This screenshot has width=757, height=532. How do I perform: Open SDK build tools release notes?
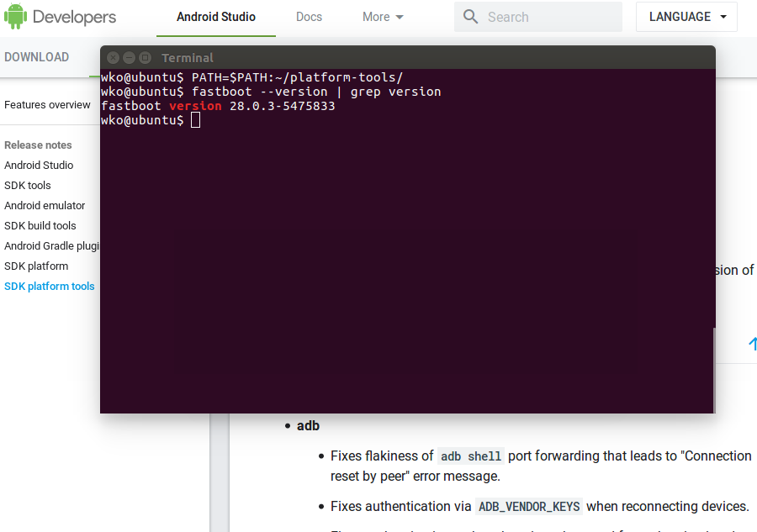pyautogui.click(x=40, y=226)
